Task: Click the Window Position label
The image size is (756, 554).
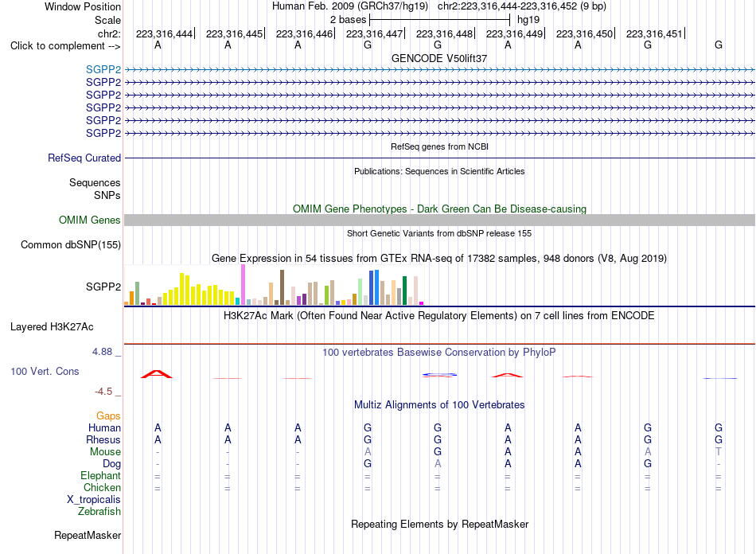Action: [x=83, y=6]
